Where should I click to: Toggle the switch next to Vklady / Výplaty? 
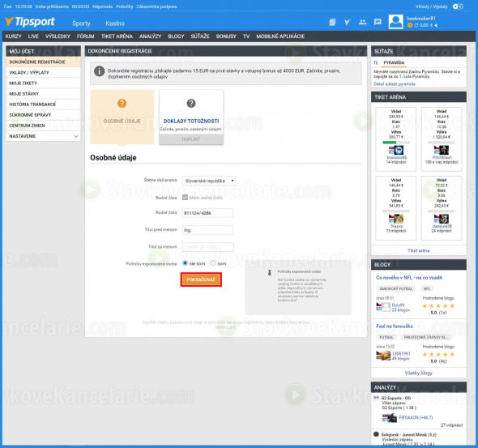pyautogui.click(x=458, y=6)
